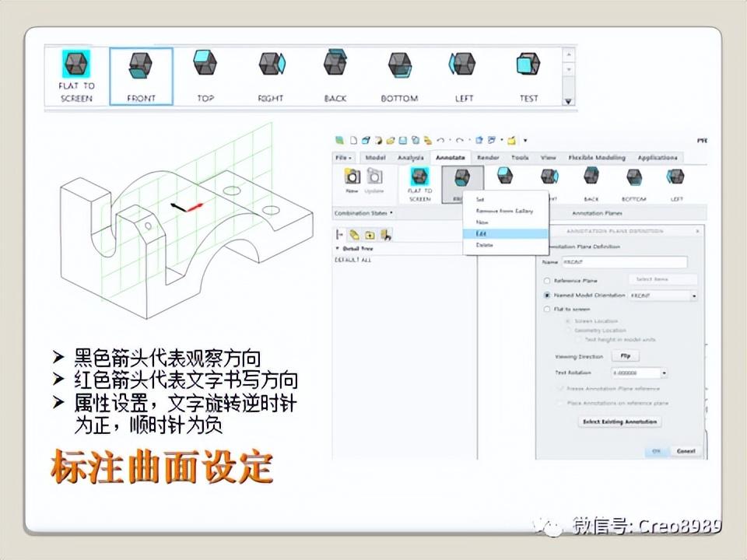Select the FRONT view cube icon
The image size is (747, 560).
pos(140,66)
